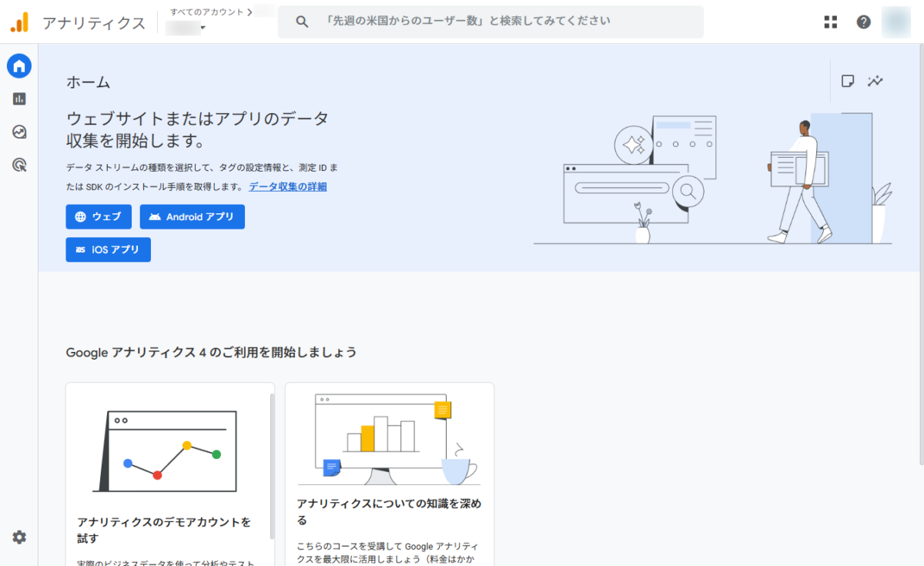The image size is (924, 566).
Task: Open the Home icon in sidebar
Action: [19, 66]
